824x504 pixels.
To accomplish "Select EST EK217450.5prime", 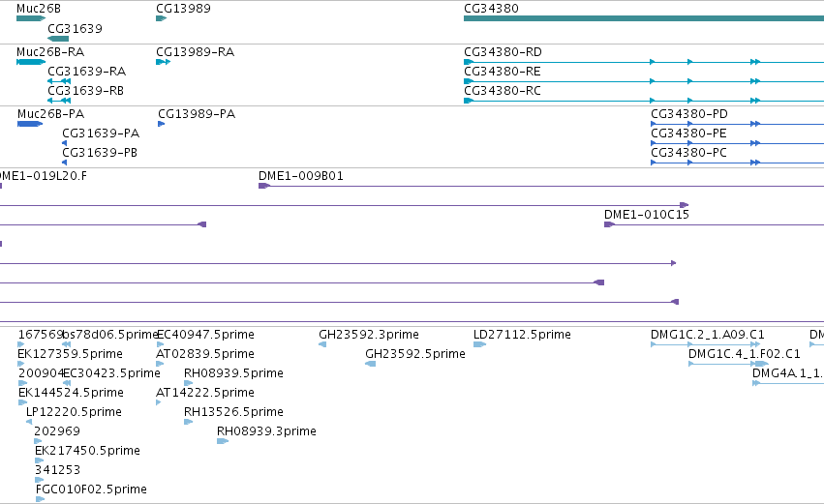I will [39, 460].
